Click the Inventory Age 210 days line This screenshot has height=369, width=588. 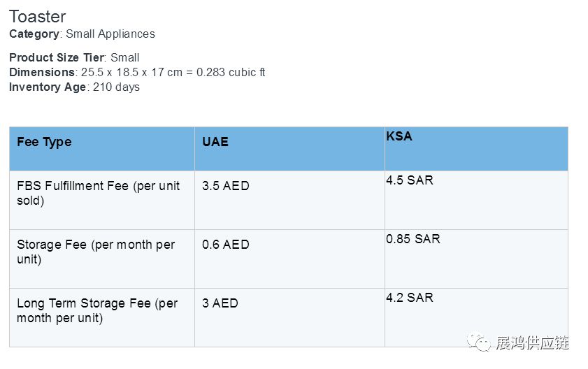click(x=74, y=87)
